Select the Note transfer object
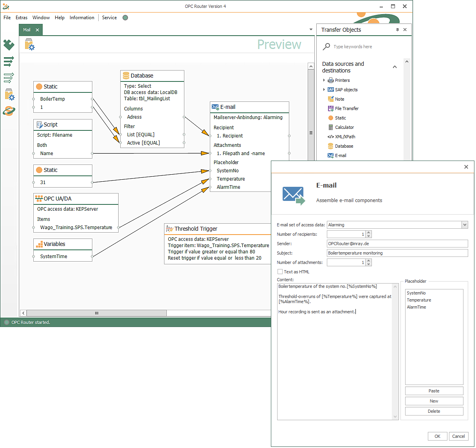The image size is (476, 448). (339, 99)
